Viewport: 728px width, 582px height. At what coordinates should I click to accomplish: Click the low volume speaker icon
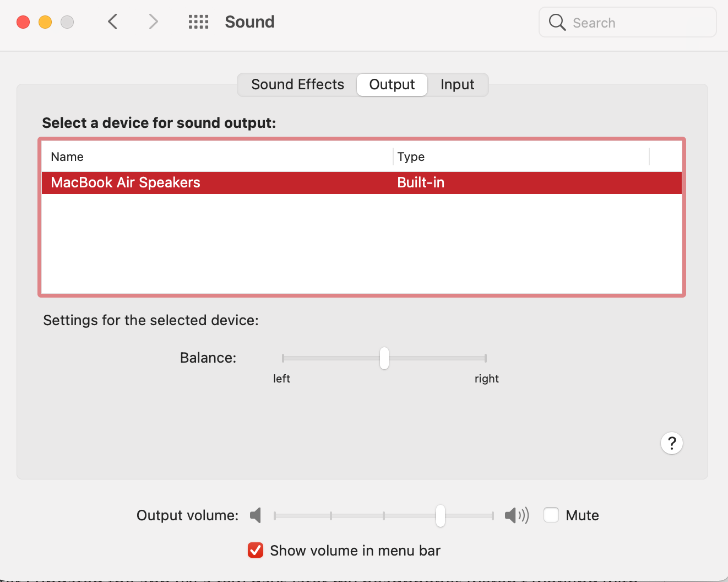point(256,515)
